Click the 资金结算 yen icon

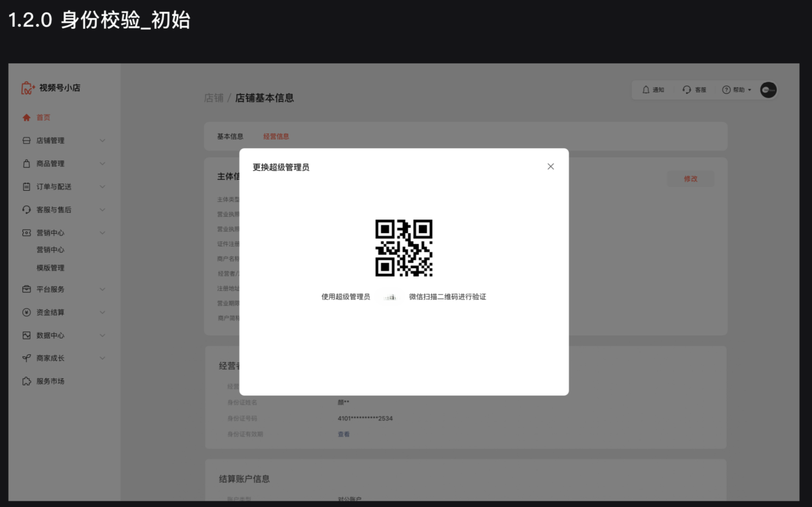[26, 312]
